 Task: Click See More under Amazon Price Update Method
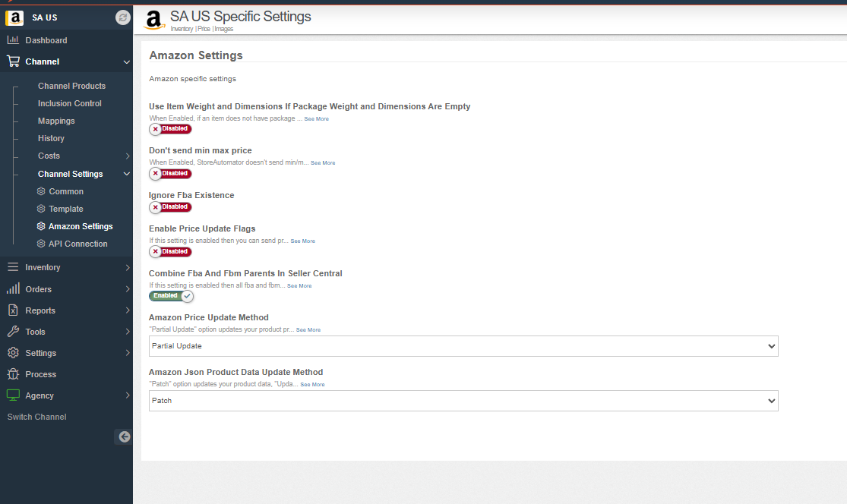pos(308,329)
